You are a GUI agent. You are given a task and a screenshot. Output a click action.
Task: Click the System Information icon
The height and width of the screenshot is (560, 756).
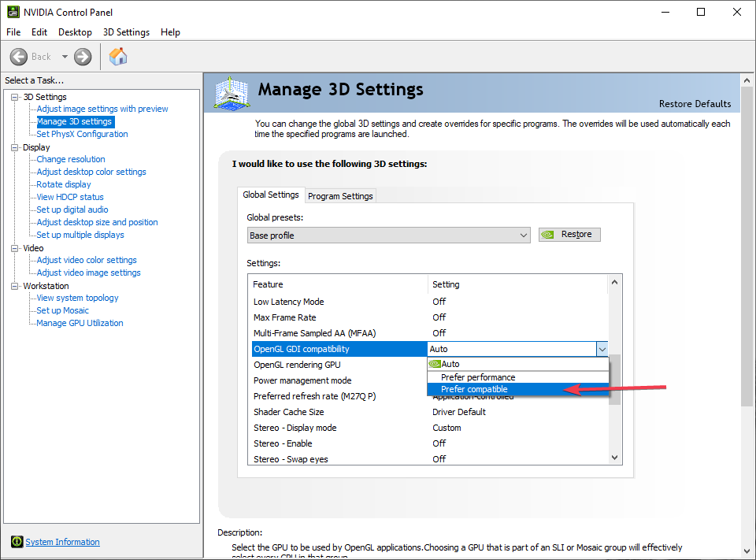(17, 542)
